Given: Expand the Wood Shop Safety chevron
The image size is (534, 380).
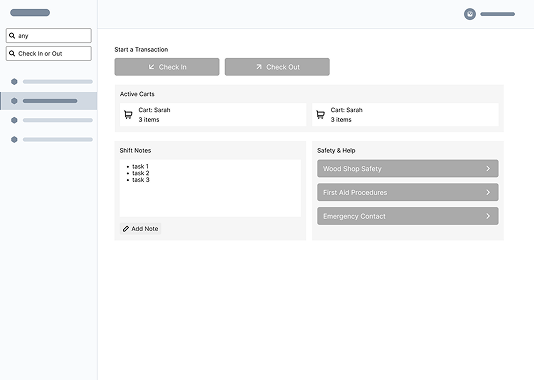Looking at the screenshot, I should [488, 169].
